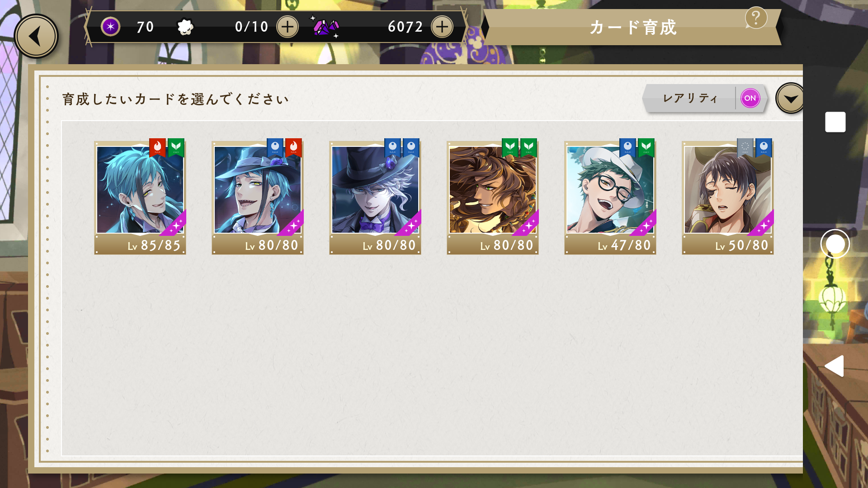Tap the Android circular home button
The image size is (868, 488).
[835, 244]
